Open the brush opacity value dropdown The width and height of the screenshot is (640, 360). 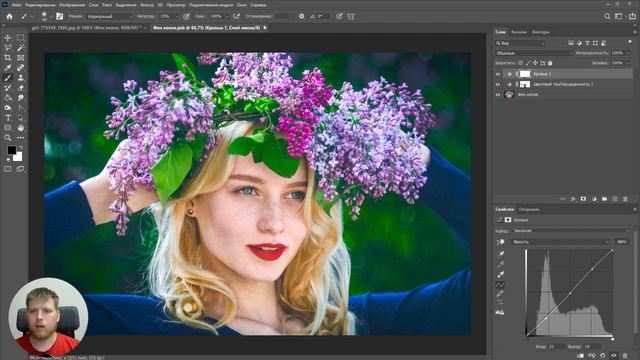[x=177, y=16]
